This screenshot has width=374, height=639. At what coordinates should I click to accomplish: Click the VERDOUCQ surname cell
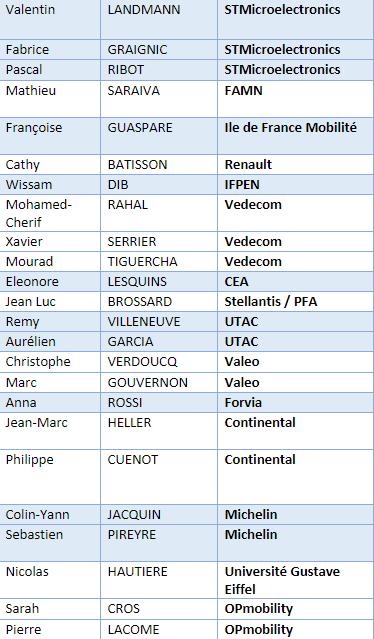[x=159, y=362]
